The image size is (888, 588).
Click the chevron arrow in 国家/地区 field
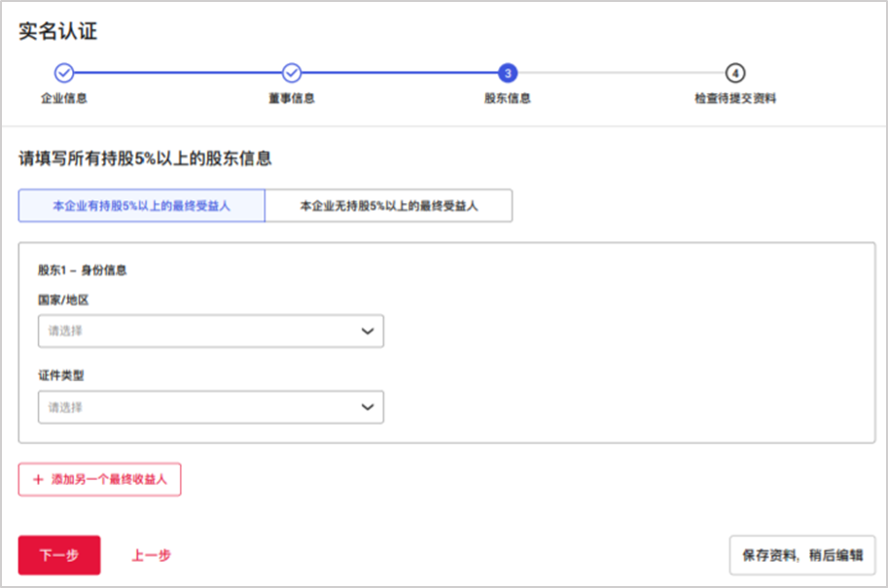click(x=368, y=331)
